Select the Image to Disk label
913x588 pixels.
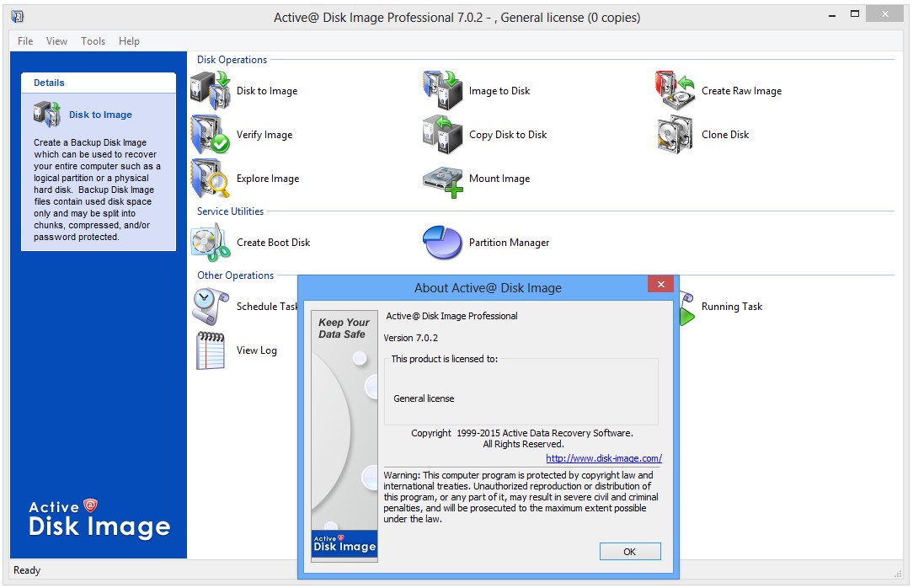click(x=499, y=91)
